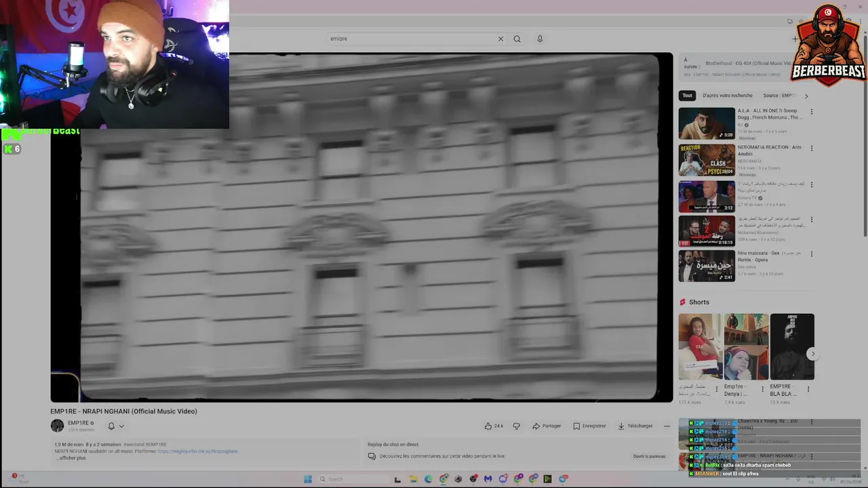Click the video title 'EMP1RE - NRAPI NGHANI'
The width and height of the screenshot is (868, 488).
coord(123,411)
